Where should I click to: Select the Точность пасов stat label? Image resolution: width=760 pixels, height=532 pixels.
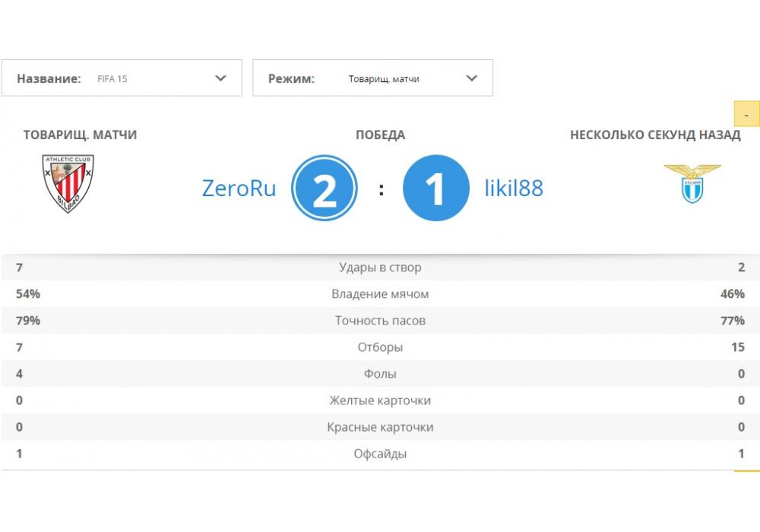[x=380, y=321]
